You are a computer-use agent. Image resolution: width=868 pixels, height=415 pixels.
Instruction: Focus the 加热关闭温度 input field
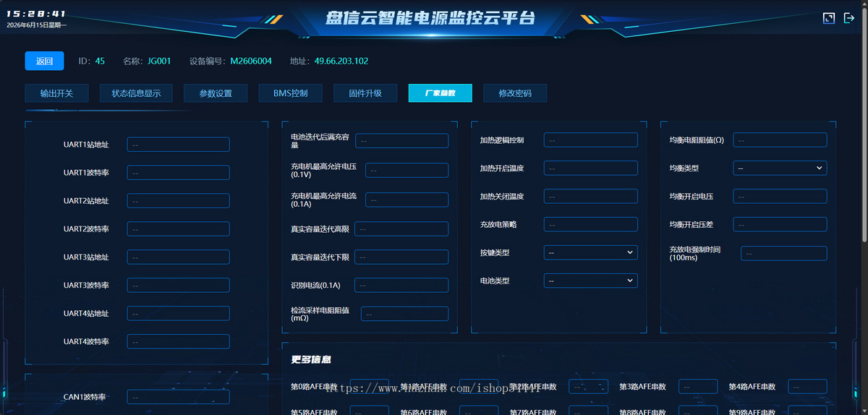[x=590, y=197]
